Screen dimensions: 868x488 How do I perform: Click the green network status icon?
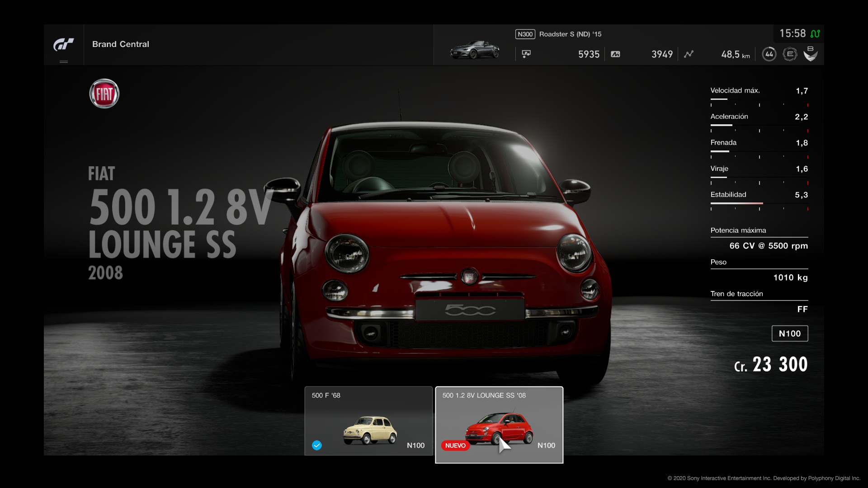(x=815, y=33)
